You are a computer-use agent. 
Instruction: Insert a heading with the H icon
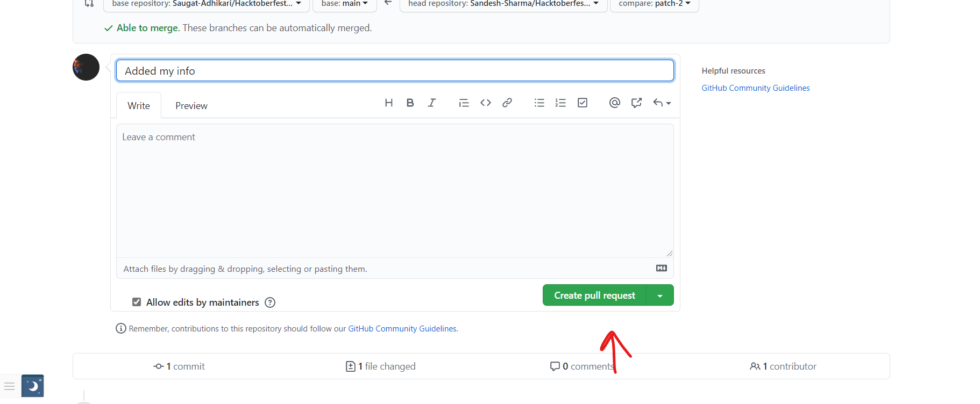point(388,103)
